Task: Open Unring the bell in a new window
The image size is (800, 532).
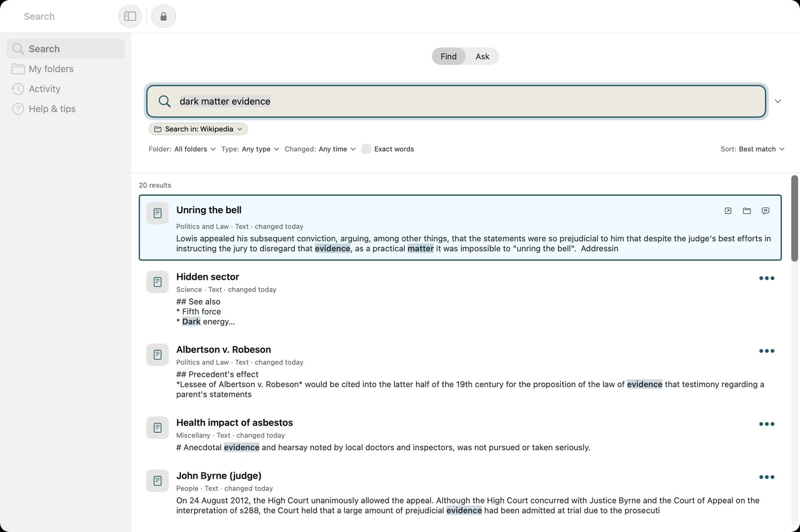Action: click(x=728, y=211)
